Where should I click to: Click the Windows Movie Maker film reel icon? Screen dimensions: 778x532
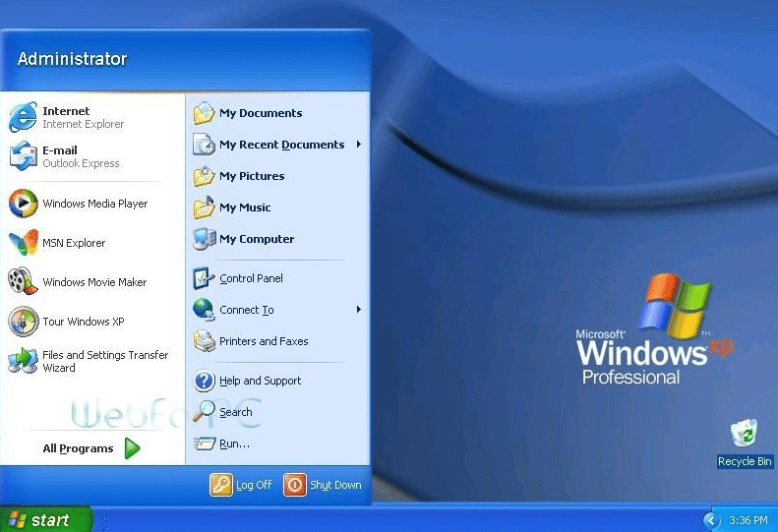click(23, 281)
